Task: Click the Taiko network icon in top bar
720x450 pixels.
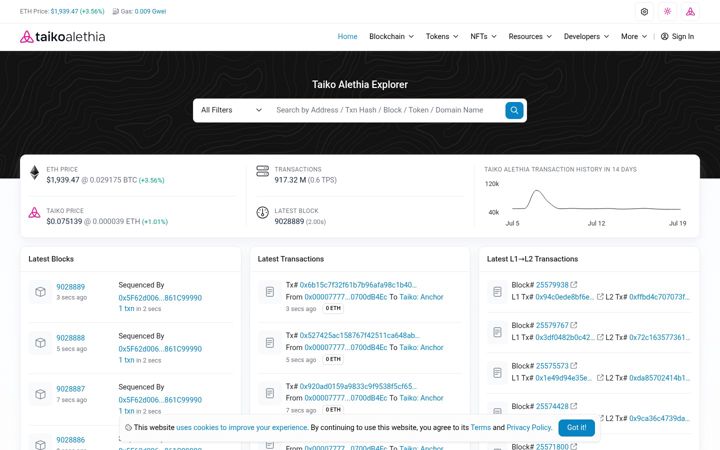Action: 690,11
